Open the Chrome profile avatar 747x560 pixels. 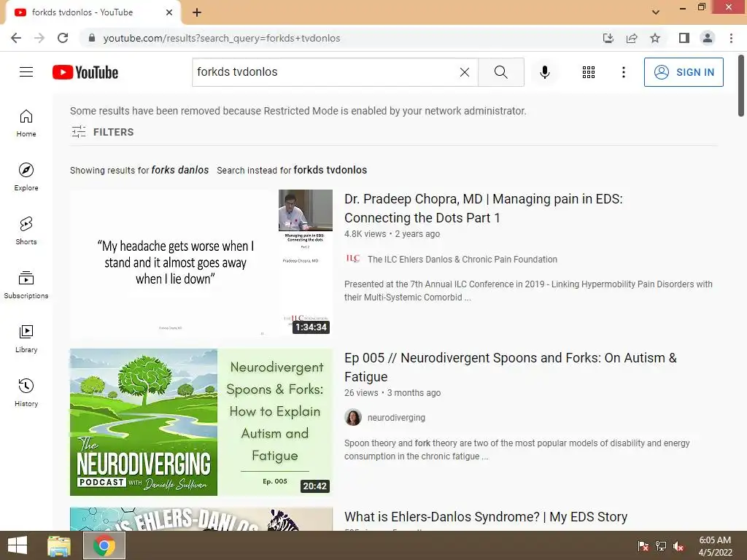pos(708,38)
